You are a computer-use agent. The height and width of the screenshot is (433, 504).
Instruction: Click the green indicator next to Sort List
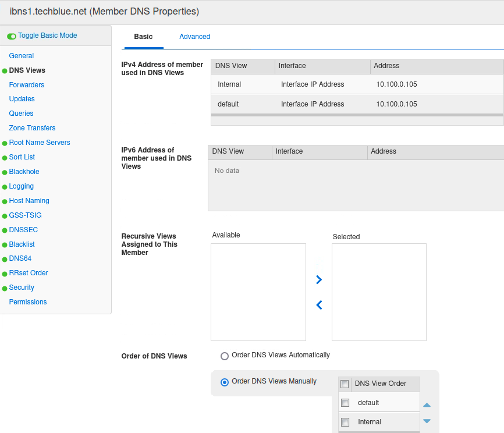(4, 157)
